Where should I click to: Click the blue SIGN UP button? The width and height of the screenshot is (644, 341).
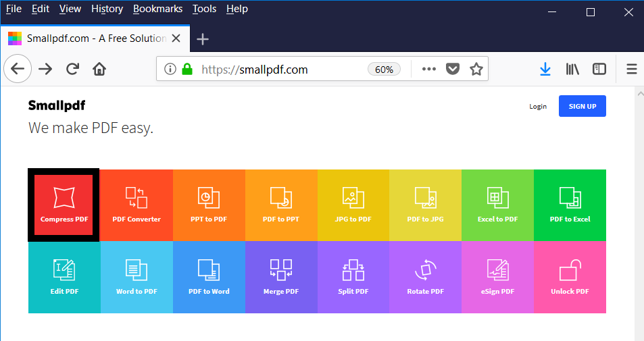coord(582,106)
